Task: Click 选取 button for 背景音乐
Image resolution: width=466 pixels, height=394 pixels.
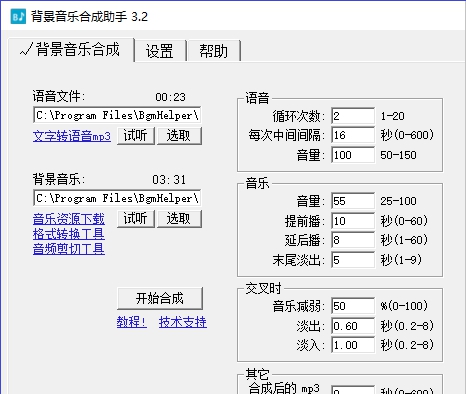Action: (179, 219)
